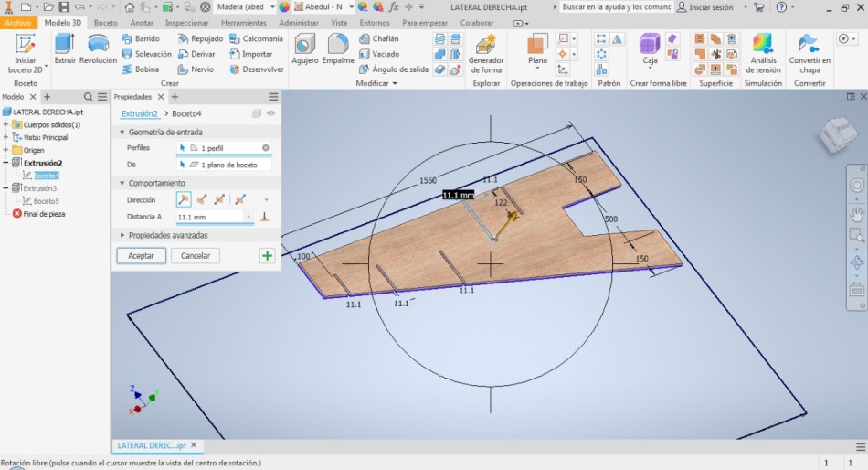Switch to the Boceto ribbon tab
Screen dimensions: 868x470
point(106,23)
